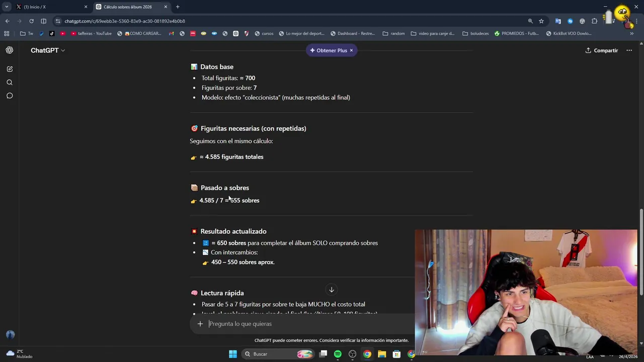Open the browser apps grid shortcut
The width and height of the screenshot is (644, 362).
coord(7,34)
